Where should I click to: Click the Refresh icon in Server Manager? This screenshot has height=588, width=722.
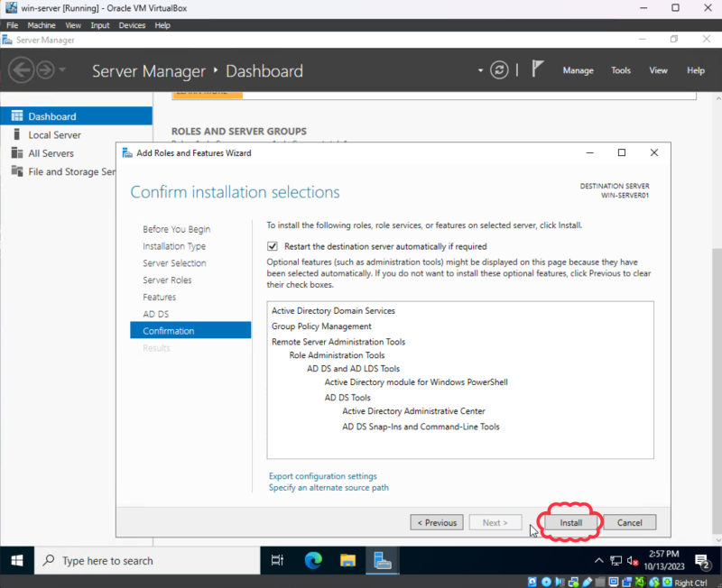tap(499, 69)
